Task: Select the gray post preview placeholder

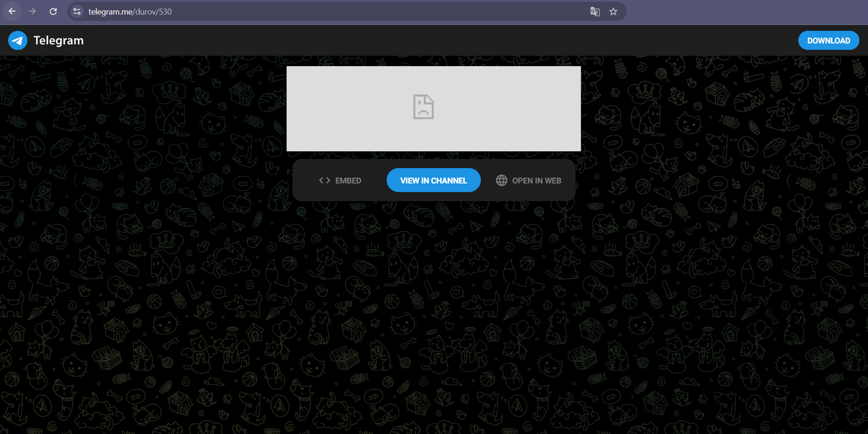Action: click(x=433, y=109)
